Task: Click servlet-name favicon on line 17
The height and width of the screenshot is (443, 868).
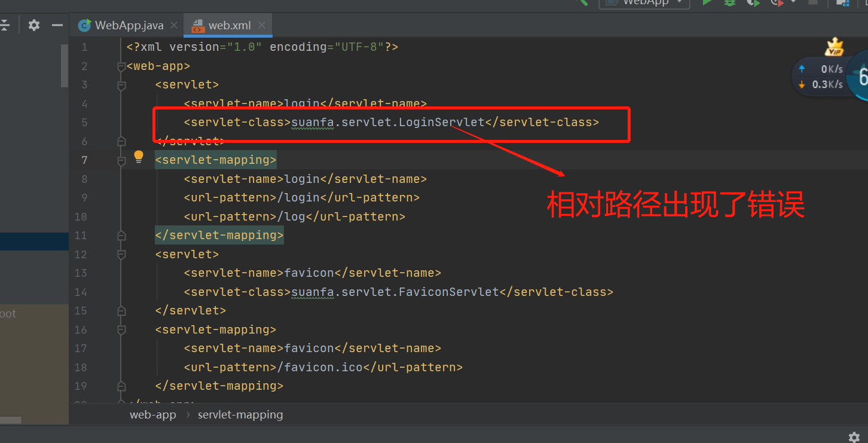Action: point(313,348)
